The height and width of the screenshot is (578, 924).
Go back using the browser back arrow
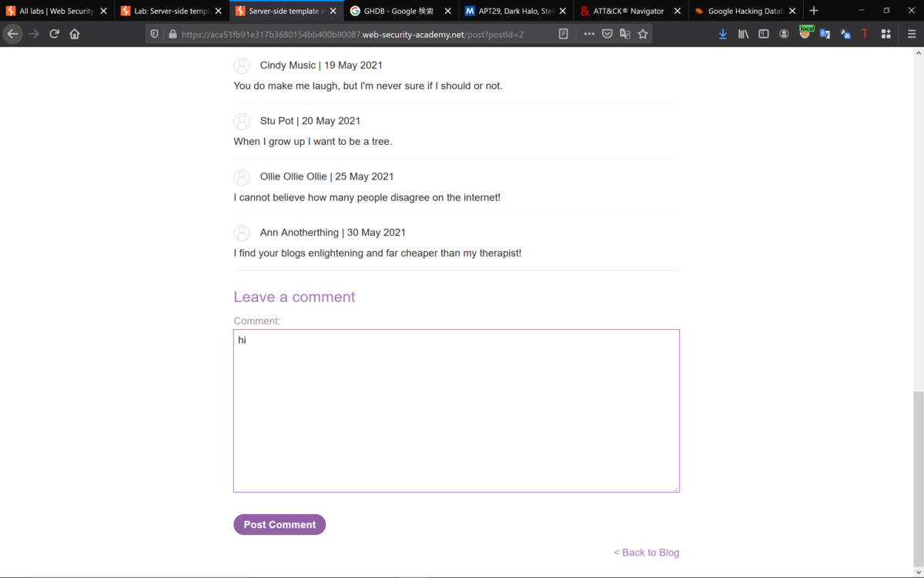coord(12,34)
